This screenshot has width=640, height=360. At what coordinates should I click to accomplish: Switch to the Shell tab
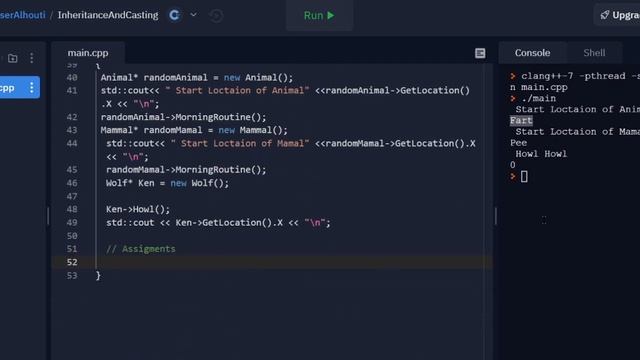(594, 53)
